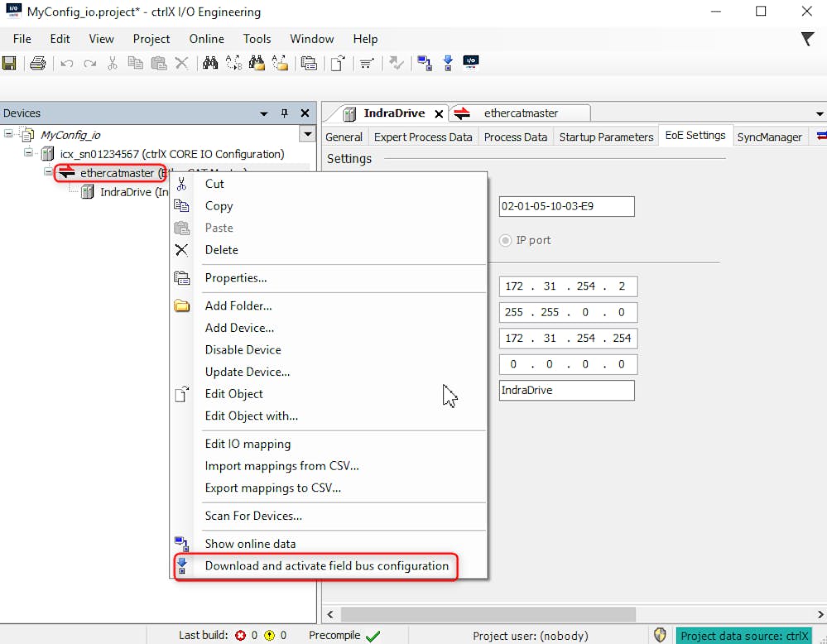Choose Scan For Devices from context menu
Screen dimensions: 827x644
click(x=329, y=516)
